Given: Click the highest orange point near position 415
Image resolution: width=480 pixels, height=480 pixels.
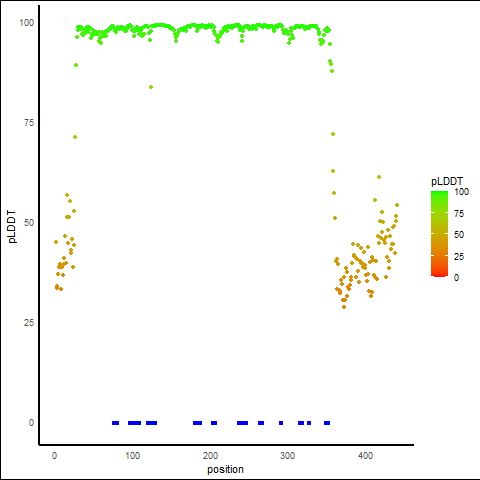Looking at the screenshot, I should click(x=379, y=177).
